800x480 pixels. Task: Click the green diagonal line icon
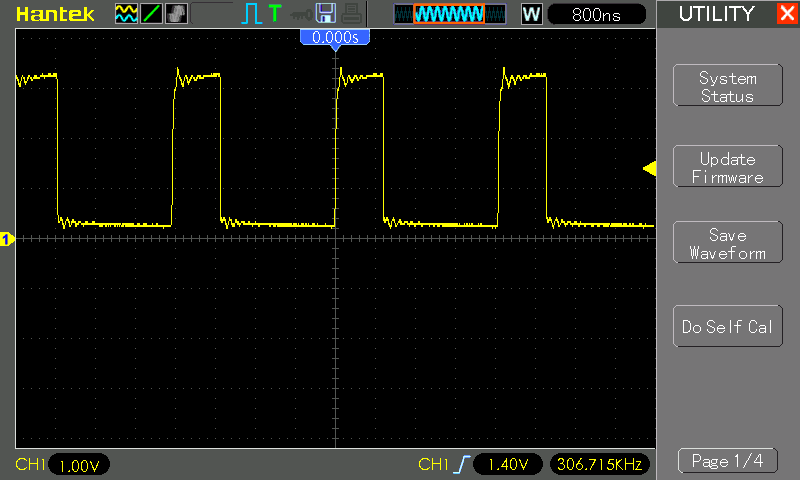click(151, 14)
